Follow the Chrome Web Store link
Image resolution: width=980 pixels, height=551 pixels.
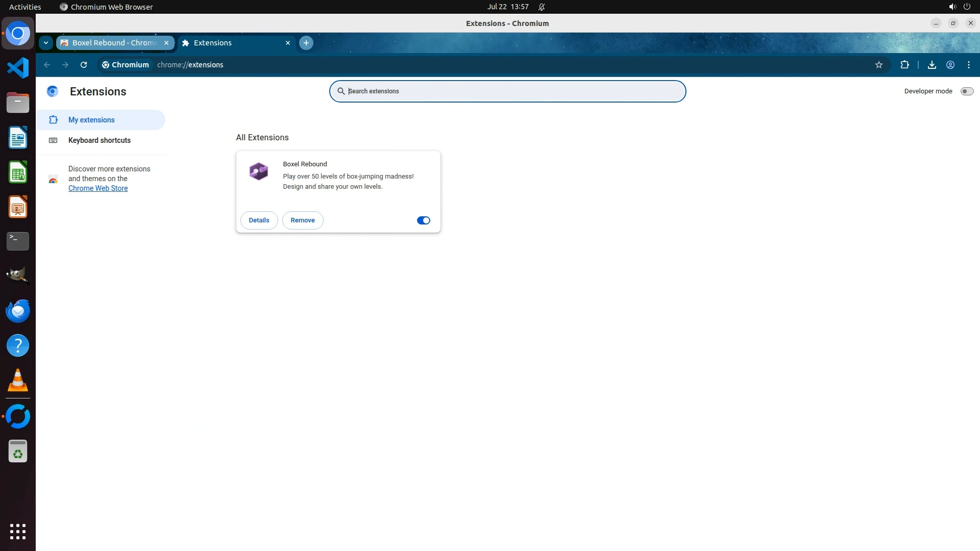click(98, 188)
